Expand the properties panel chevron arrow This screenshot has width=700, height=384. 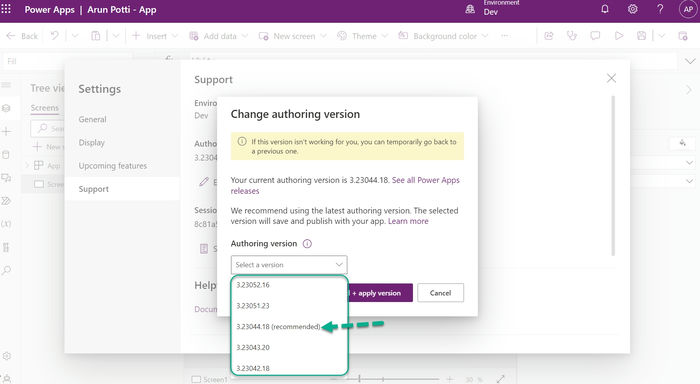[689, 89]
